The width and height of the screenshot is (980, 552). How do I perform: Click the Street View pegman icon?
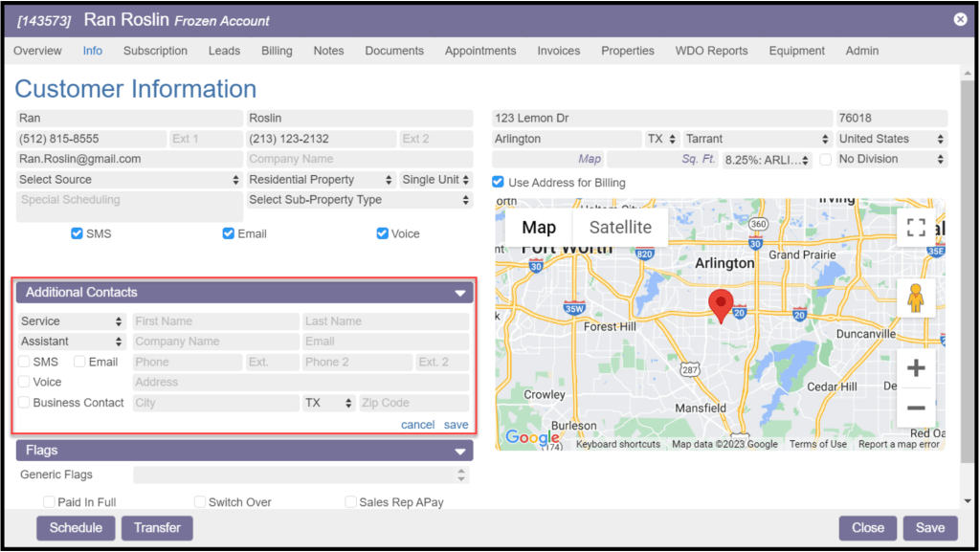tap(915, 298)
